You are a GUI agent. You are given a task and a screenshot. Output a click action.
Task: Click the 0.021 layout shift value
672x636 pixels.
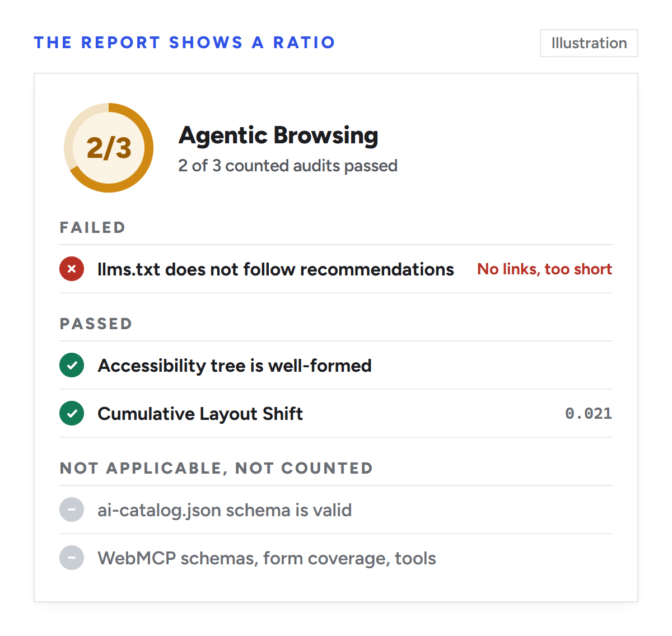click(x=589, y=414)
